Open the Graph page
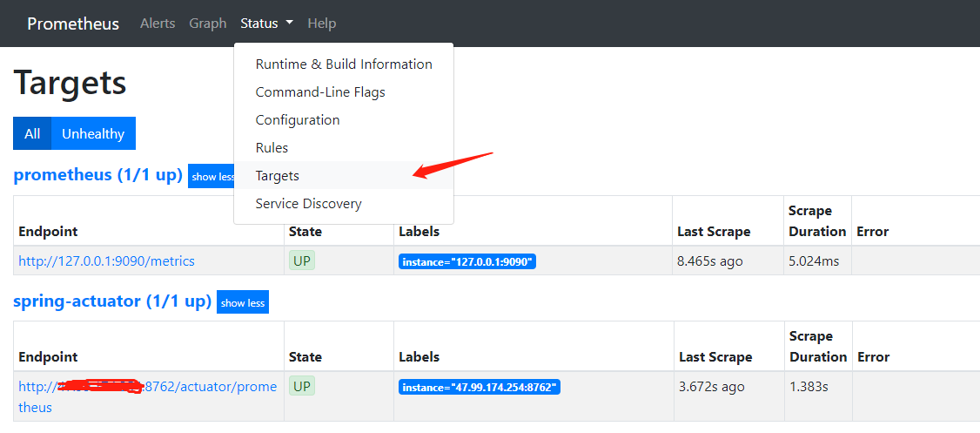The height and width of the screenshot is (433, 980). 207,24
